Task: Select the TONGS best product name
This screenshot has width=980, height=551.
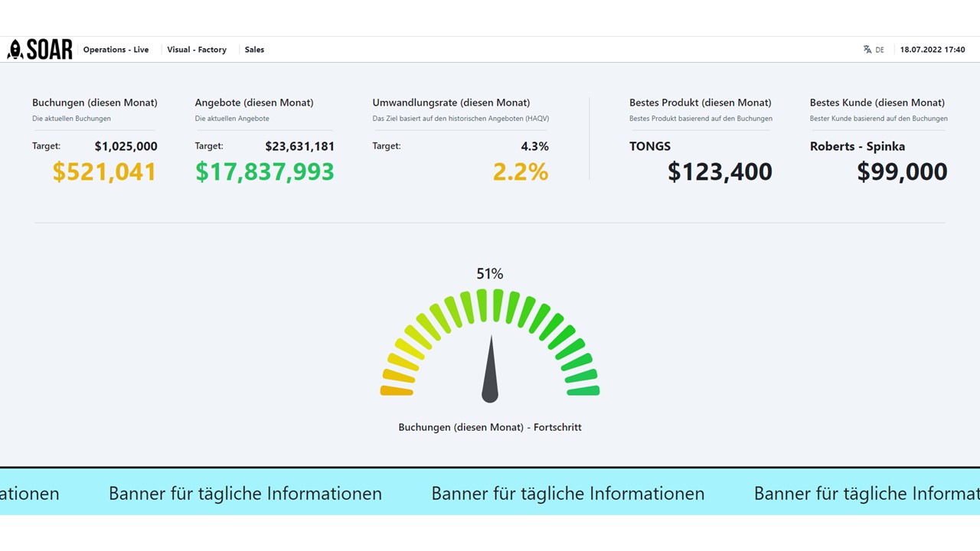Action: [x=650, y=146]
